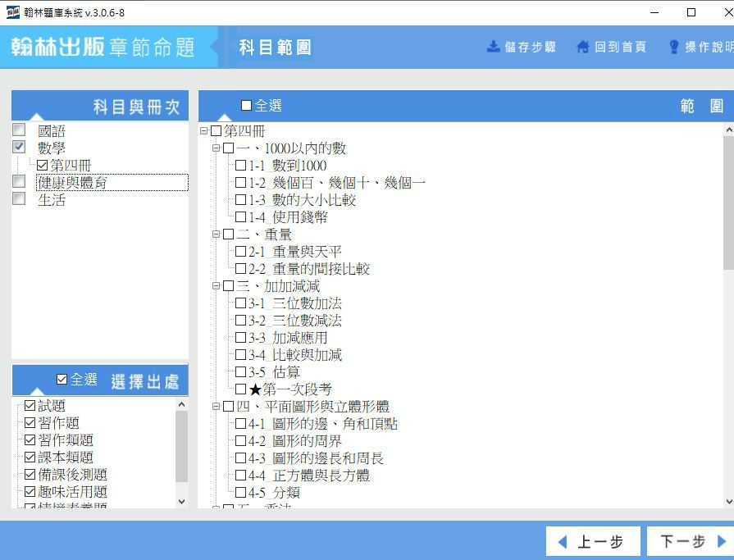Screen dimensions: 734x560
Task: Check section 1-1 數到1000
Action: point(240,165)
